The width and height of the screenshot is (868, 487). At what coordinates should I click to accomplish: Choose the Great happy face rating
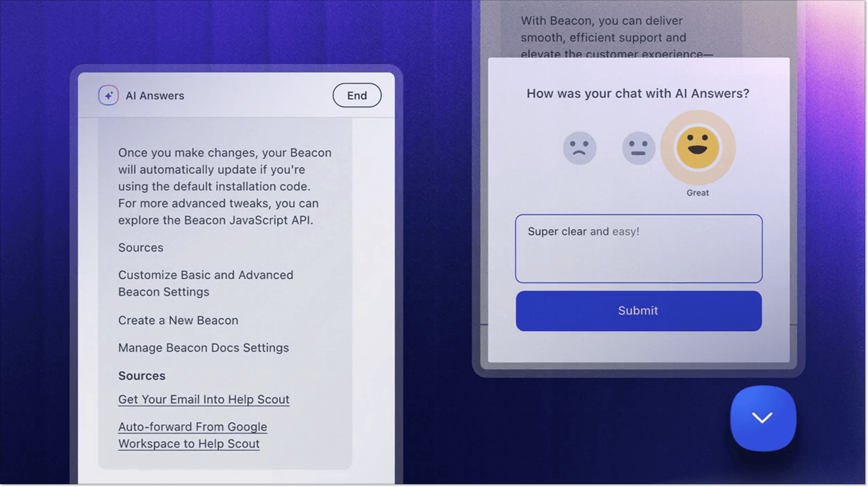pos(698,147)
